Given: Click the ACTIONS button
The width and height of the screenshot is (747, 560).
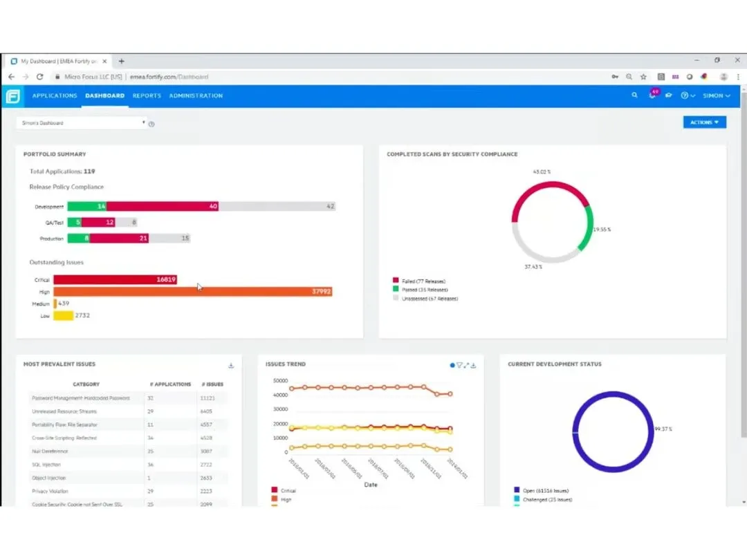Looking at the screenshot, I should 705,122.
